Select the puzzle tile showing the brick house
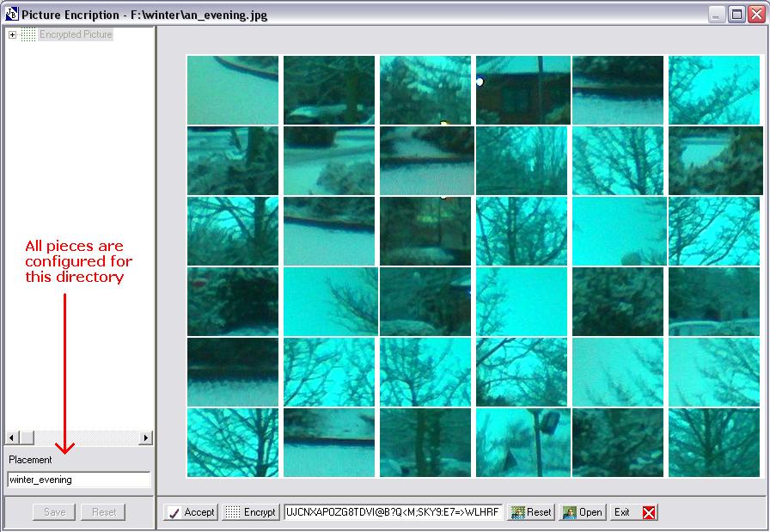 coord(522,90)
